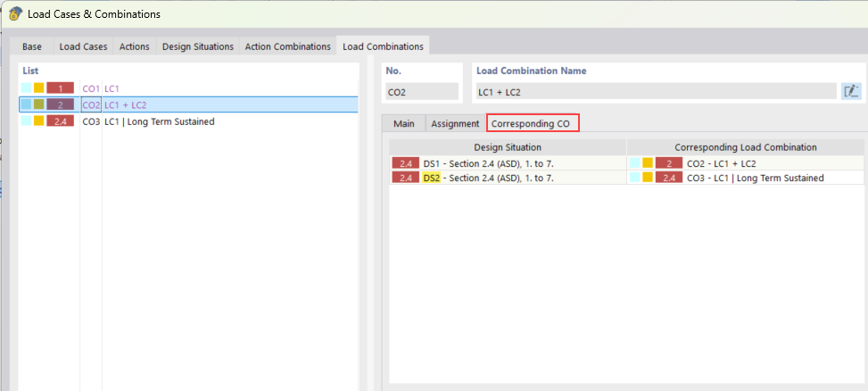
Task: Select CO2 LC1 + LC2 list row
Action: (188, 104)
